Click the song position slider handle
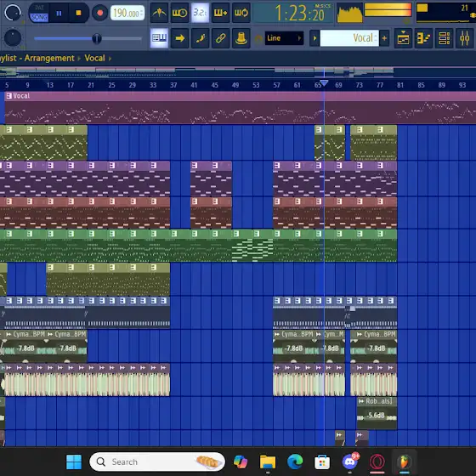The width and height of the screenshot is (476, 476). click(97, 38)
